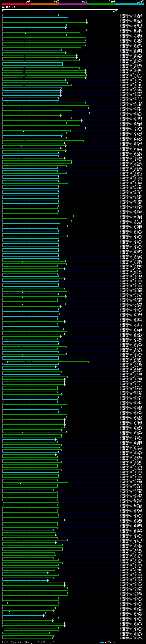
Task: Select the UniRef100_B6SIA2 label
Action: tap(131, 70)
